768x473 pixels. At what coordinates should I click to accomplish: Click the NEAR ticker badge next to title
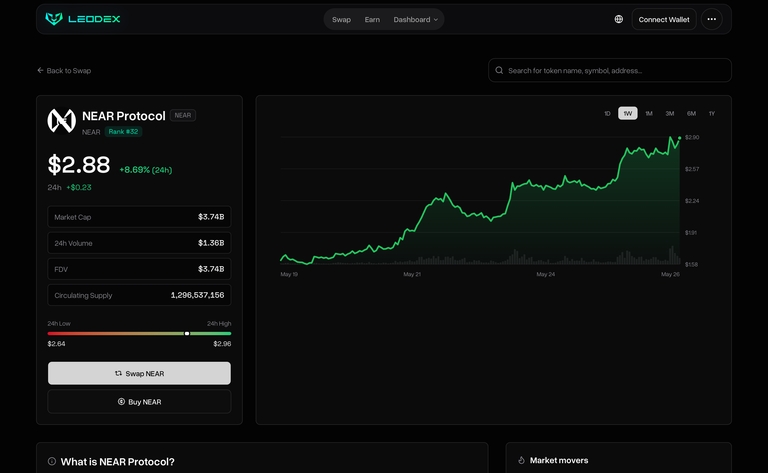coord(183,116)
